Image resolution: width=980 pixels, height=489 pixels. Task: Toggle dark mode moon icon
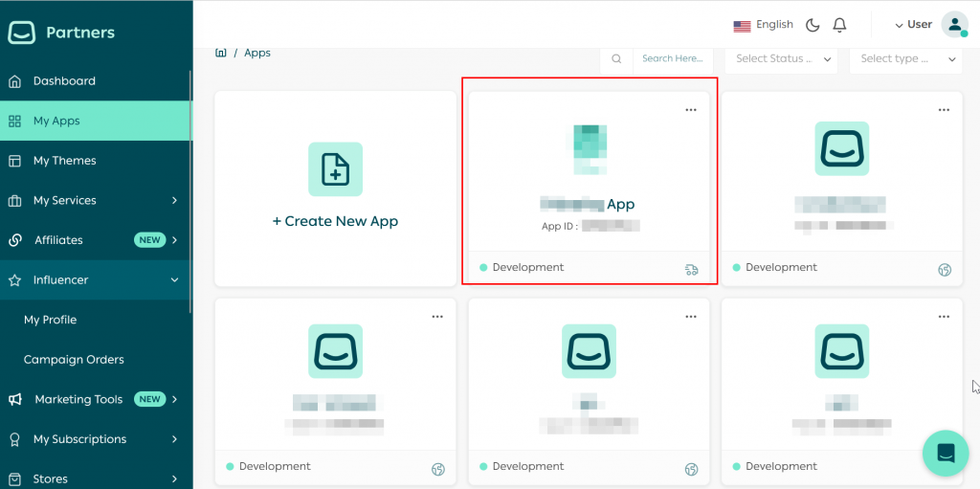coord(813,25)
